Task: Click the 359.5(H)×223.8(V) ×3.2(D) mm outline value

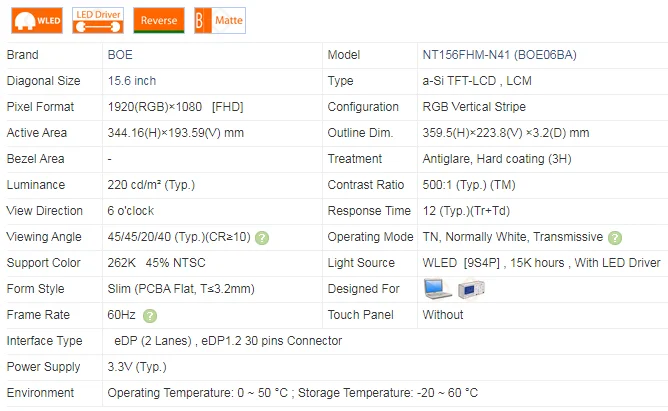Action: click(x=506, y=133)
